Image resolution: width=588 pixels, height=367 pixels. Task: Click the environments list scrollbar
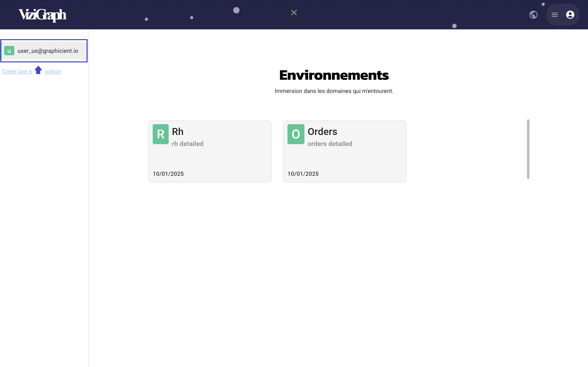[x=528, y=149]
